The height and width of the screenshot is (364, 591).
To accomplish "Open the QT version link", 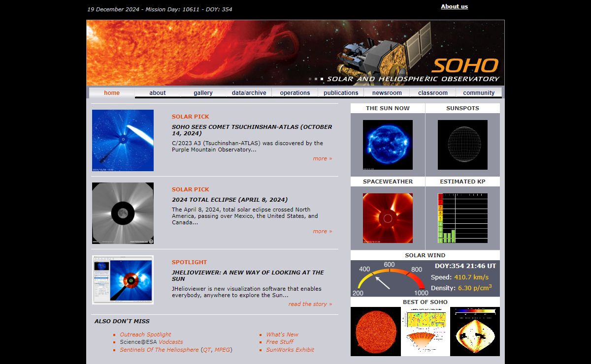I will [207, 350].
